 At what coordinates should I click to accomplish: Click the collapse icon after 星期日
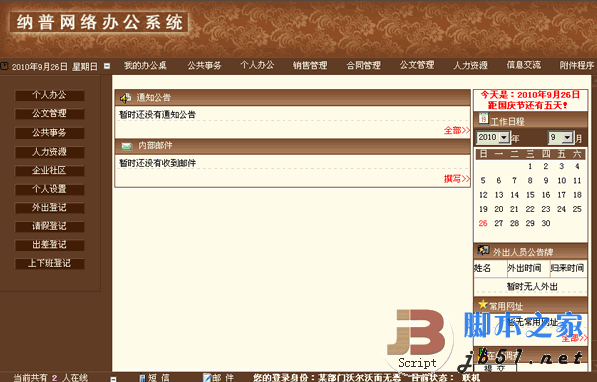pyautogui.click(x=107, y=66)
